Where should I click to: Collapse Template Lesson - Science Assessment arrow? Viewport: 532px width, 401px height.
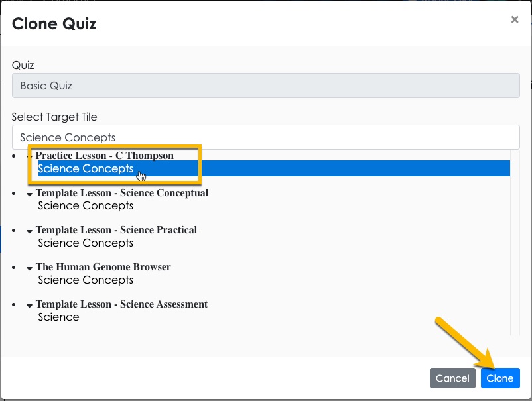pyautogui.click(x=29, y=306)
